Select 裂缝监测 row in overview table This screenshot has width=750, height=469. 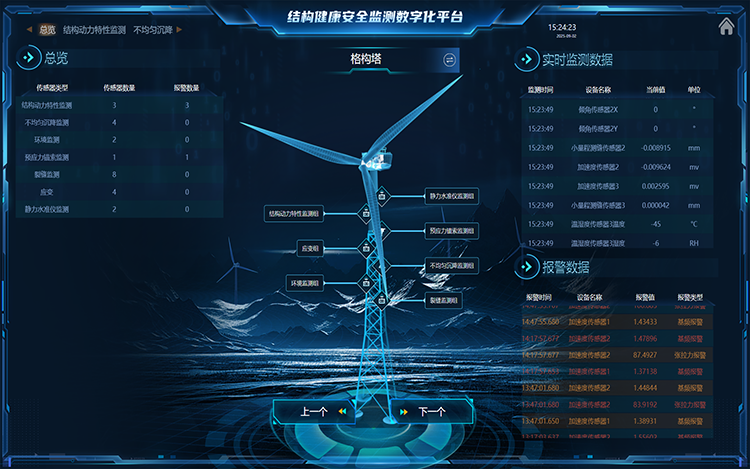[42, 174]
